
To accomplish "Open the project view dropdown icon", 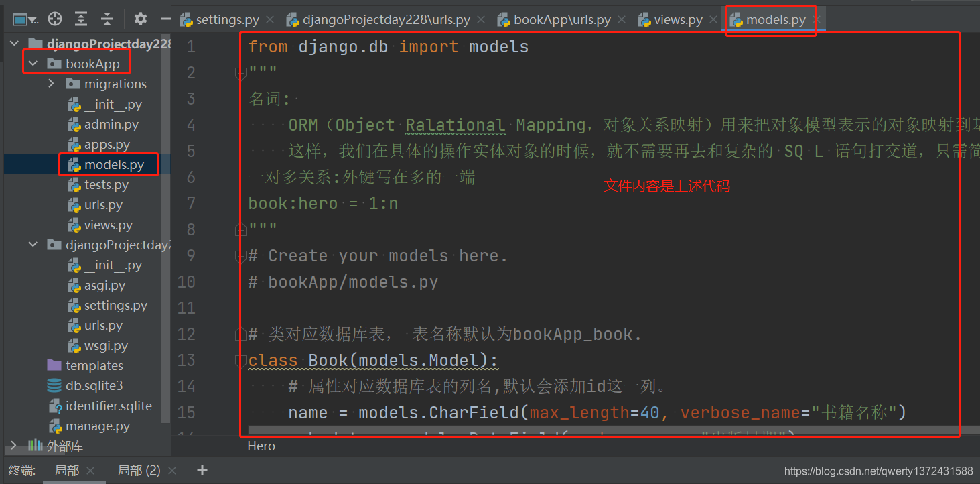I will coord(25,19).
